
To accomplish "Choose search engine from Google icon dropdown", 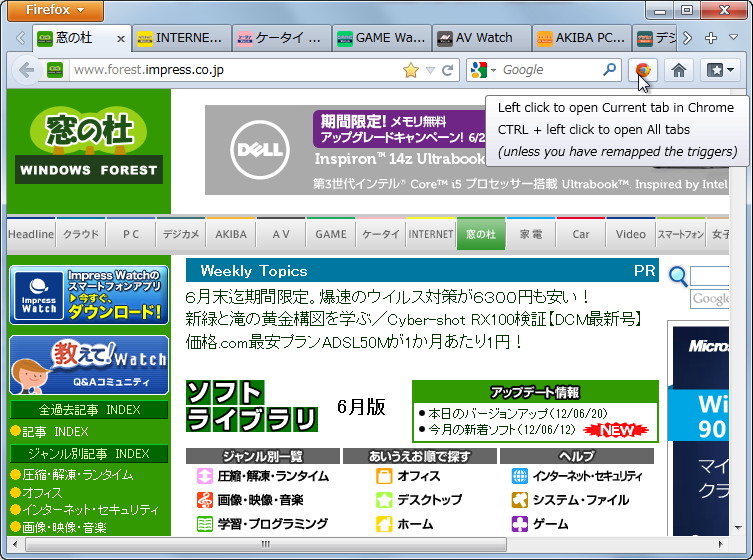I will [483, 70].
